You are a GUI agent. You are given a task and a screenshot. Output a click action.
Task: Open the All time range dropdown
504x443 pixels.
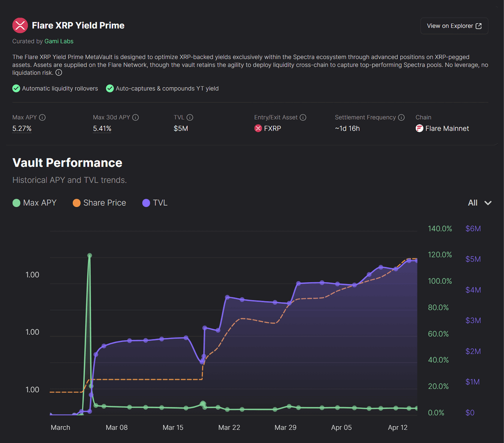480,203
